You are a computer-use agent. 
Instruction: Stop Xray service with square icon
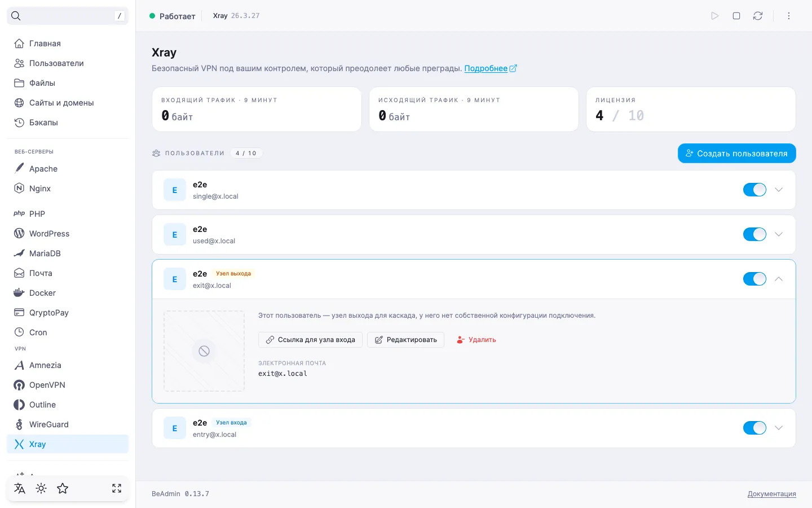pos(736,16)
